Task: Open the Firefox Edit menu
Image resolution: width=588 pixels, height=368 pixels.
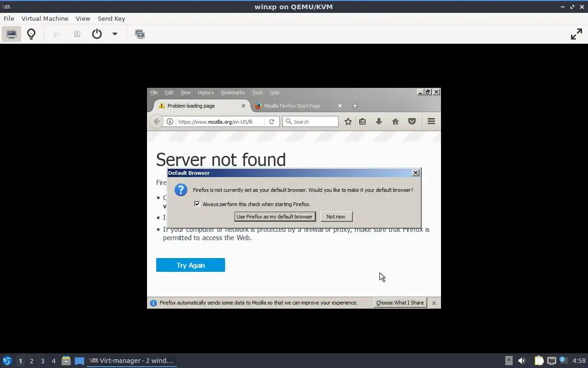Action: tap(169, 92)
